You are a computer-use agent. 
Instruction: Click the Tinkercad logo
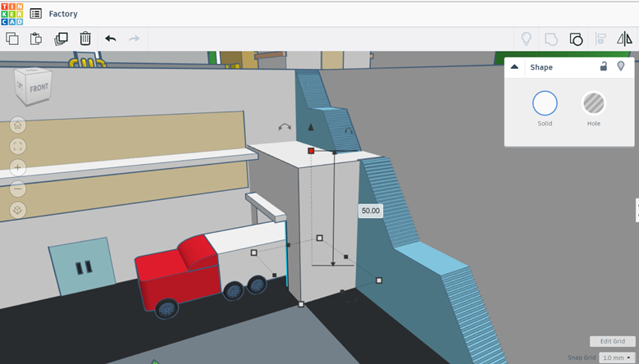(12, 14)
